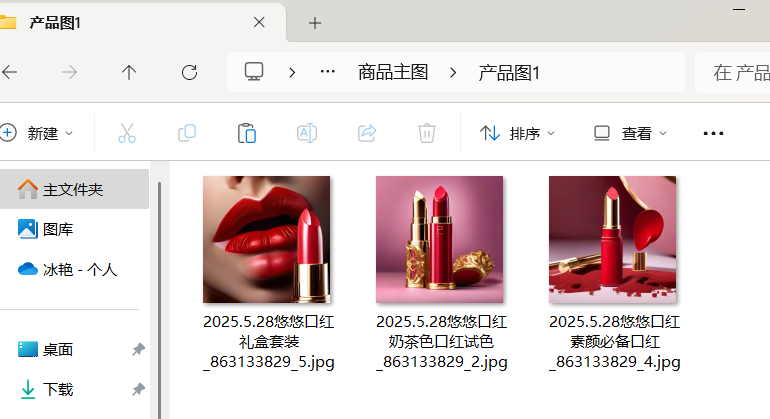This screenshot has width=770, height=419.
Task: Click the Rename icon
Action: 307,133
